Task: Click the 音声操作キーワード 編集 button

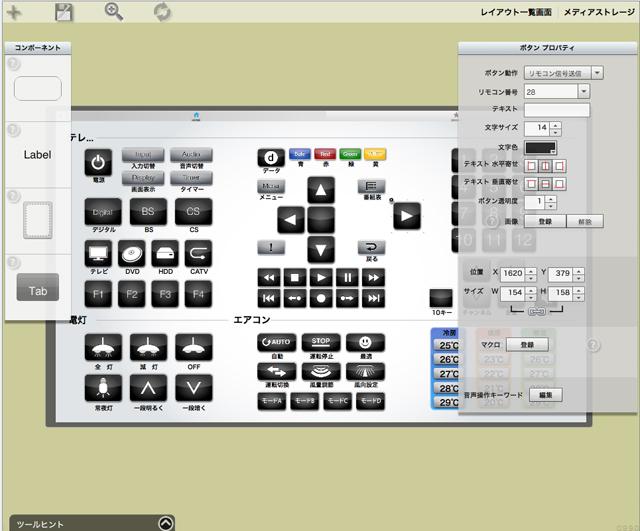Action: 546,395
